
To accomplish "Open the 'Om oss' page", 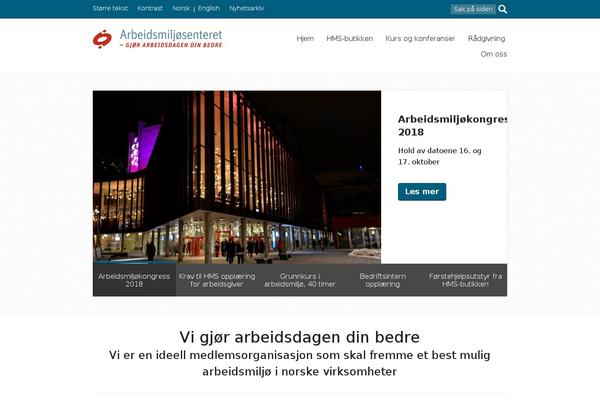I will pyautogui.click(x=494, y=54).
